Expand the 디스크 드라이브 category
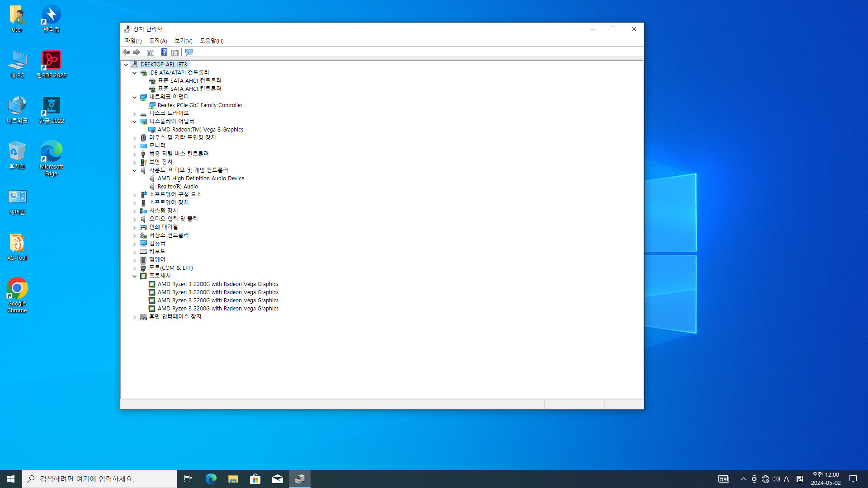 coord(134,113)
